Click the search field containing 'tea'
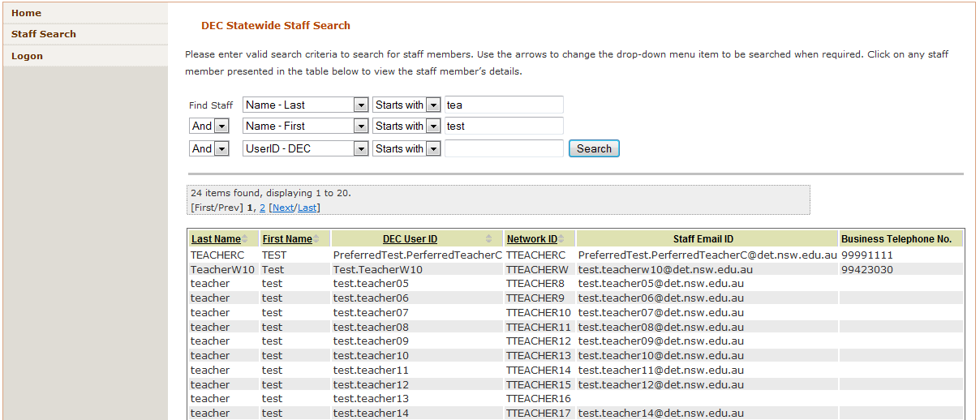 [504, 105]
